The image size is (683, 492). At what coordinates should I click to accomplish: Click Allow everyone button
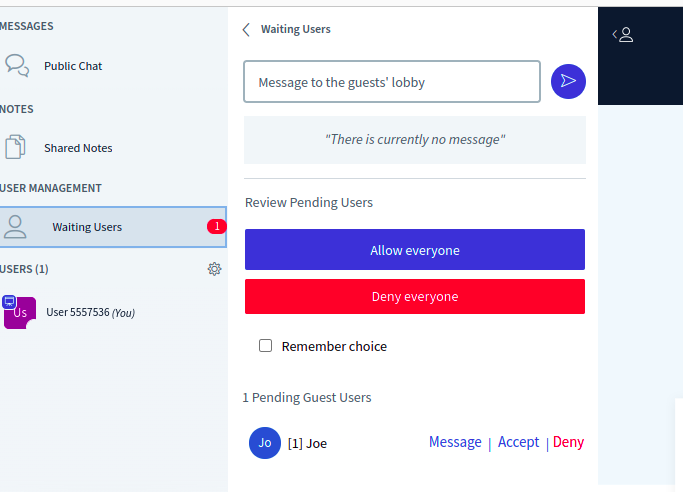pyautogui.click(x=415, y=249)
